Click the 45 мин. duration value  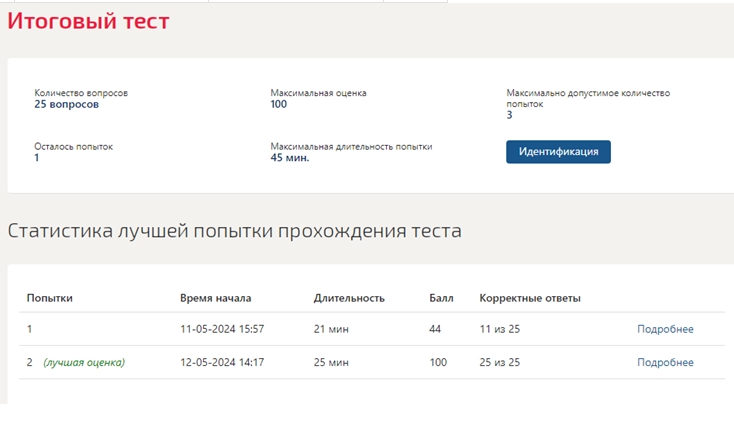tap(290, 158)
